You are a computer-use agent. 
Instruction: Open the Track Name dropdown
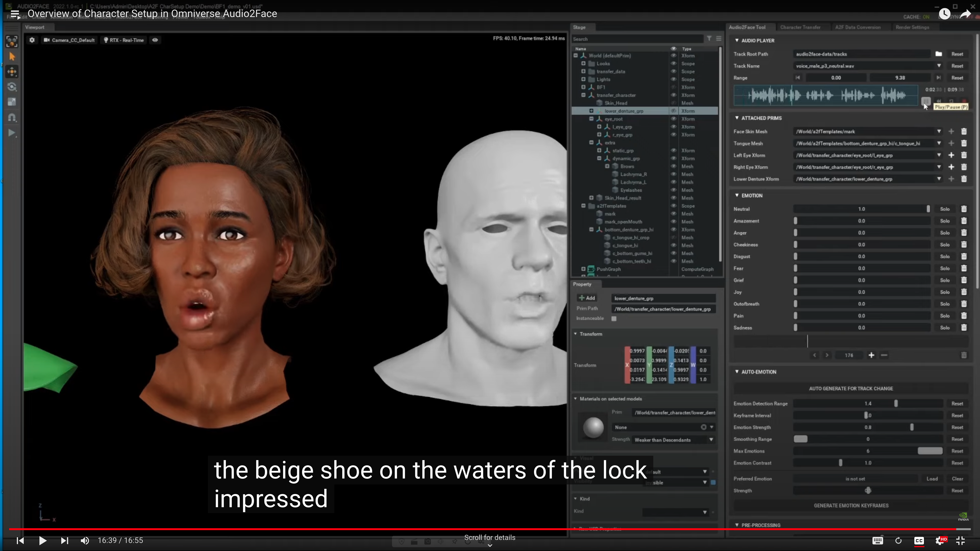[x=939, y=66]
